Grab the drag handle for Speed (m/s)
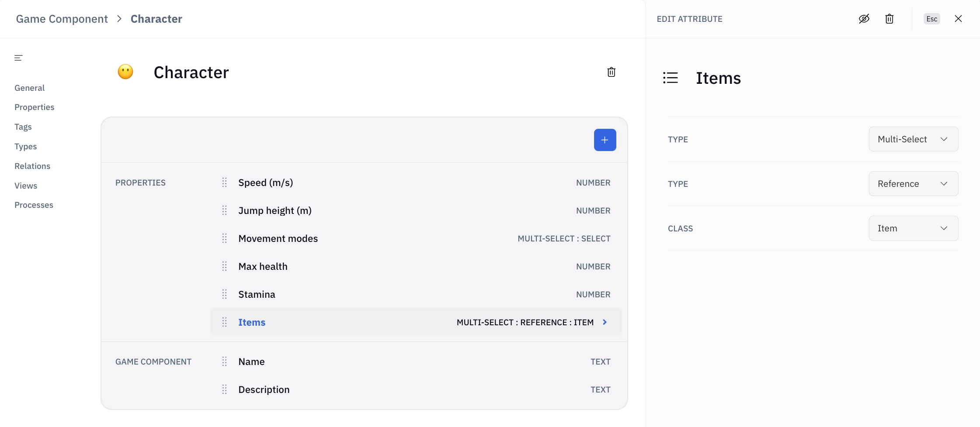 pyautogui.click(x=224, y=183)
